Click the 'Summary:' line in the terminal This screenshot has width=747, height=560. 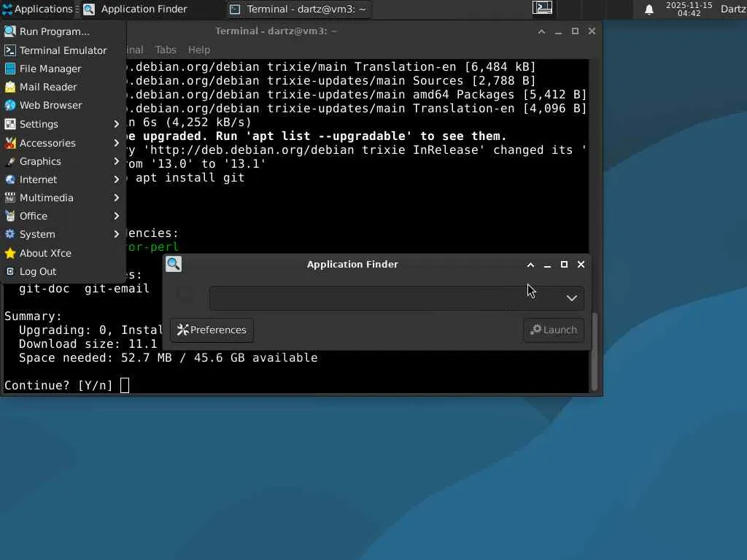pyautogui.click(x=33, y=316)
